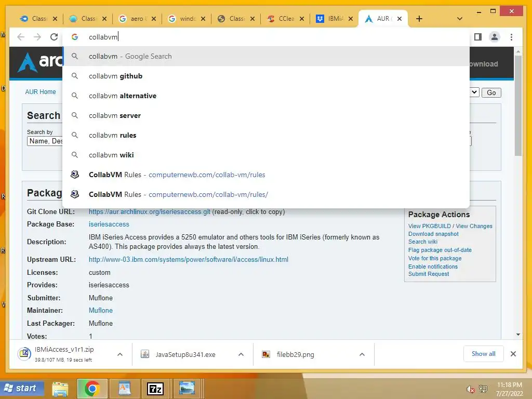Click the Google icon in address bar
This screenshot has height=399, width=532.
75,37
